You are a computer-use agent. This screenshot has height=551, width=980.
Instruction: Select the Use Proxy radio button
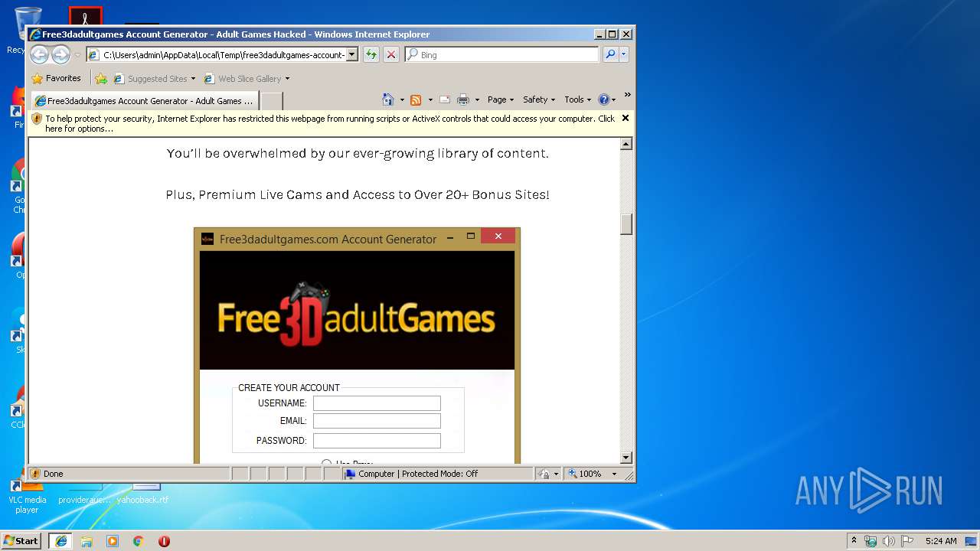pyautogui.click(x=327, y=462)
